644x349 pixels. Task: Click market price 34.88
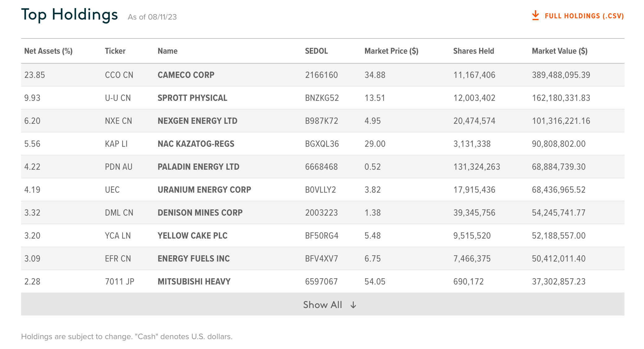[375, 75]
